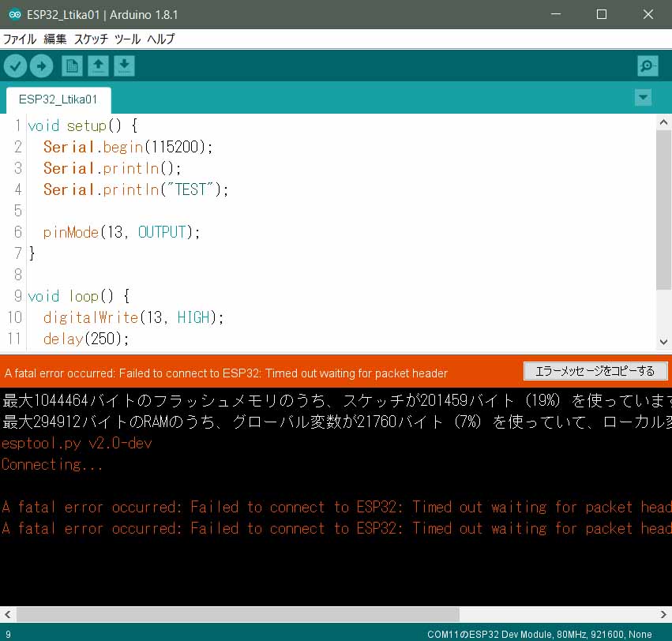Open a sketch using the Open icon
Image resolution: width=672 pixels, height=641 pixels.
coord(98,66)
